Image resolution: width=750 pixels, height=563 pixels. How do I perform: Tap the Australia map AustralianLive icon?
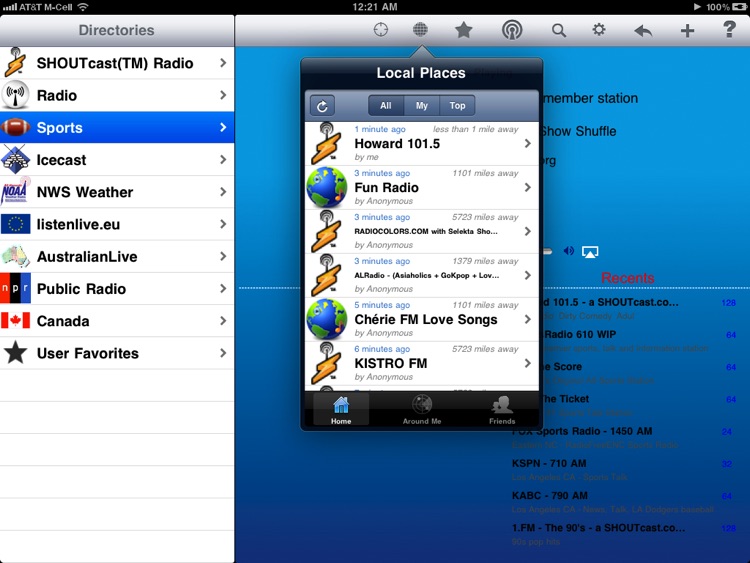[15, 256]
